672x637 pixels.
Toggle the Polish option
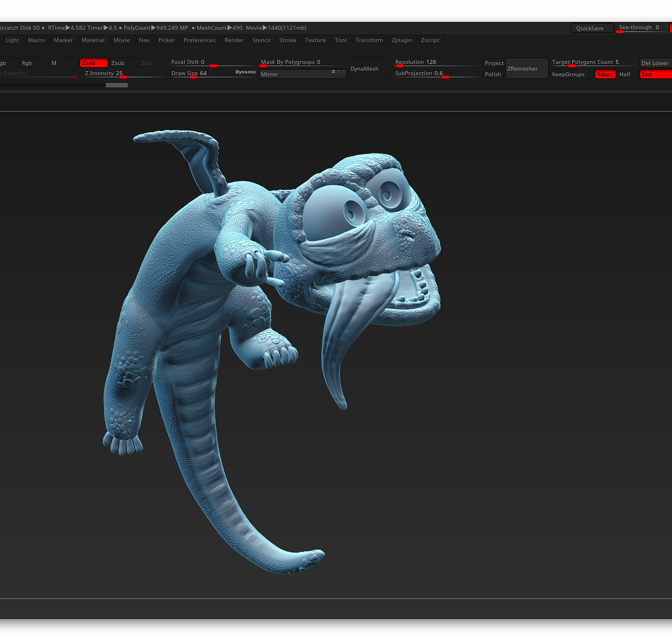pos(493,75)
